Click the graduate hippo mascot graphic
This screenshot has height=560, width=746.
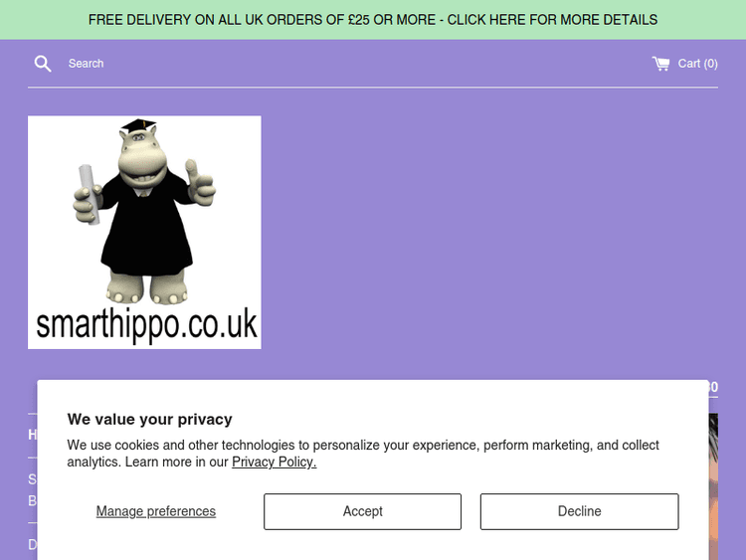[144, 212]
